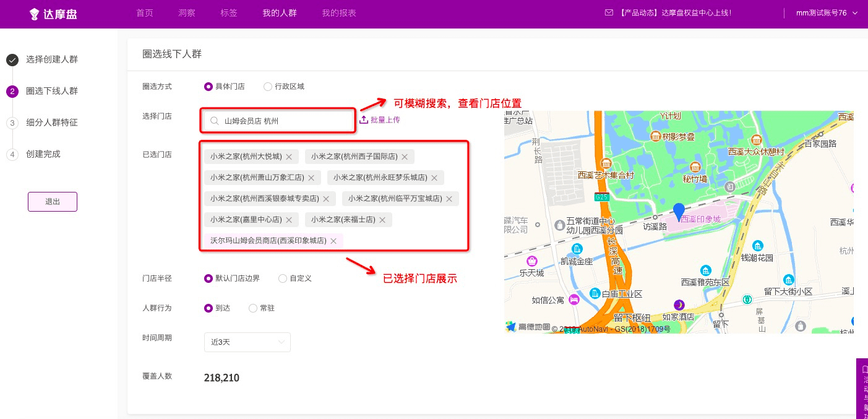Open the 洞察 tab

click(187, 13)
